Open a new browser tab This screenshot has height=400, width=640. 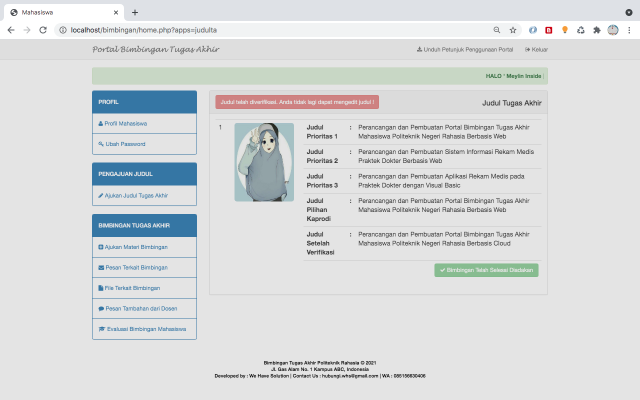pos(135,11)
